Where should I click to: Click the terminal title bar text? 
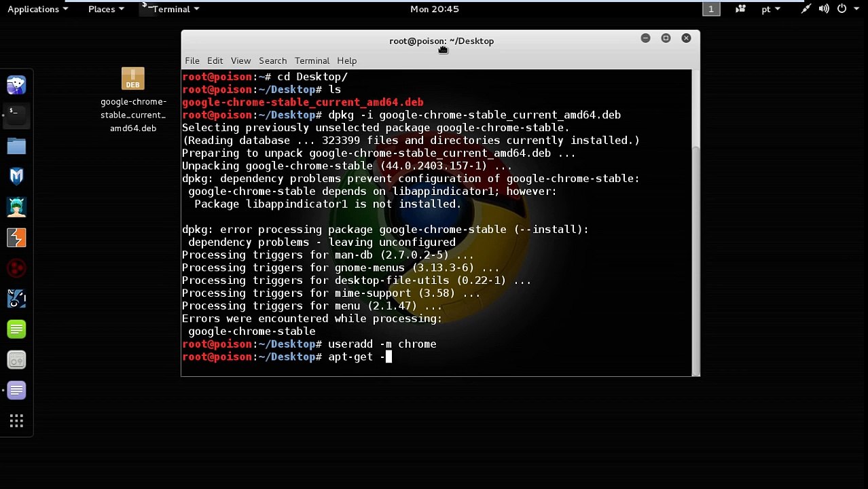441,41
